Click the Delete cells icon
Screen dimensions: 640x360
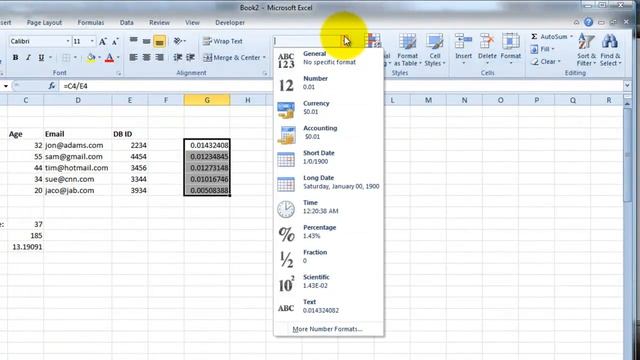pyautogui.click(x=487, y=42)
